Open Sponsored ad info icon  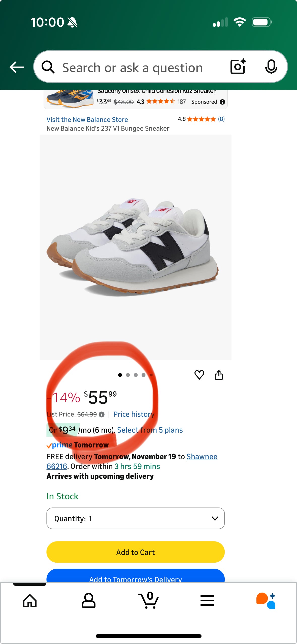pos(222,102)
